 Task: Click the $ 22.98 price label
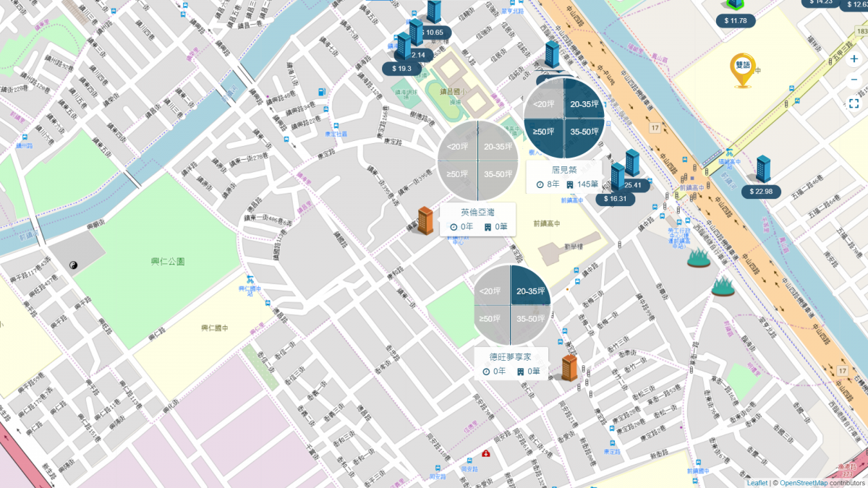tap(761, 192)
